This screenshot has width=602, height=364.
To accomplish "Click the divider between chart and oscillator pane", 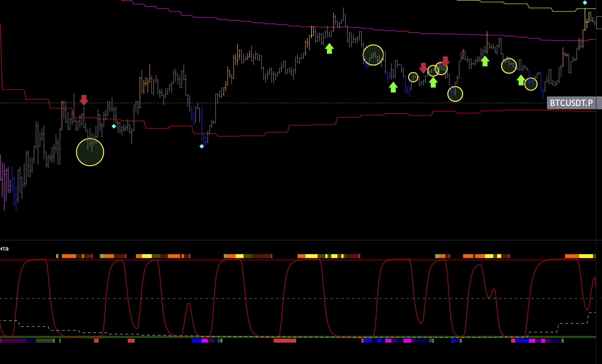I will tap(296, 240).
